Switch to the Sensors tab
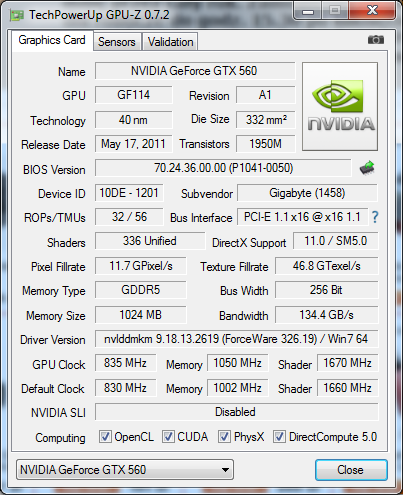This screenshot has height=495, width=403. pos(117,42)
